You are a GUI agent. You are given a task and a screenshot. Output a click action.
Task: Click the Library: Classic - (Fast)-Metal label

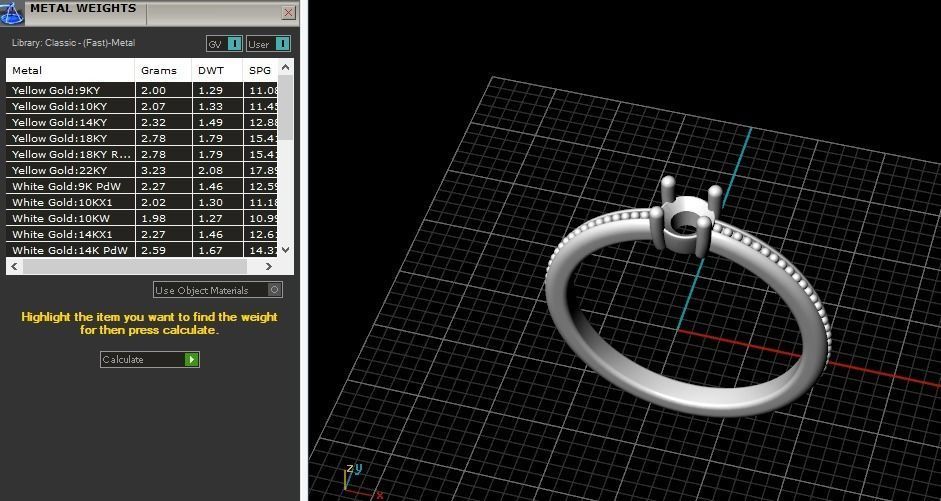pyautogui.click(x=73, y=43)
